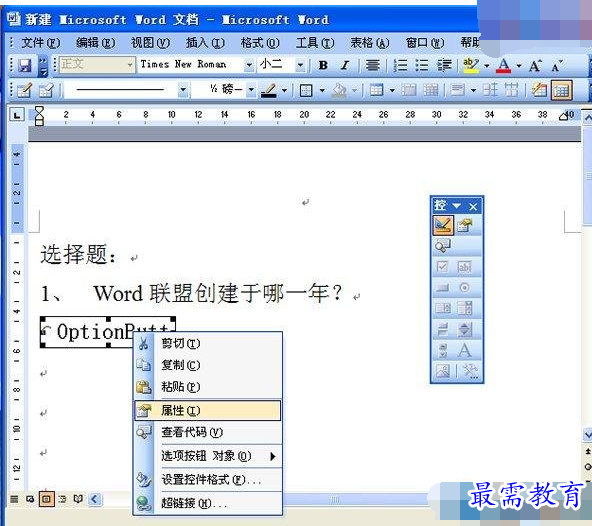592x526 pixels.
Task: Click the increase indent icon
Action: tap(444, 65)
